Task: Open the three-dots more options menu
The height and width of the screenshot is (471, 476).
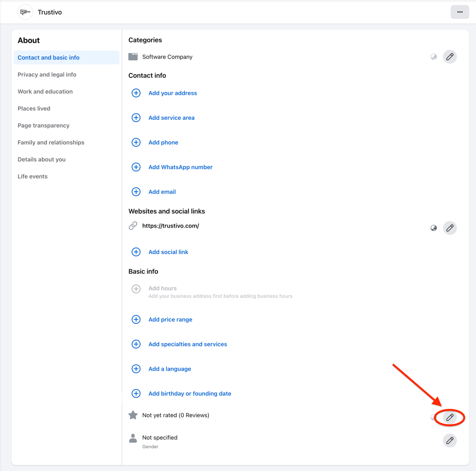Action: click(x=459, y=12)
